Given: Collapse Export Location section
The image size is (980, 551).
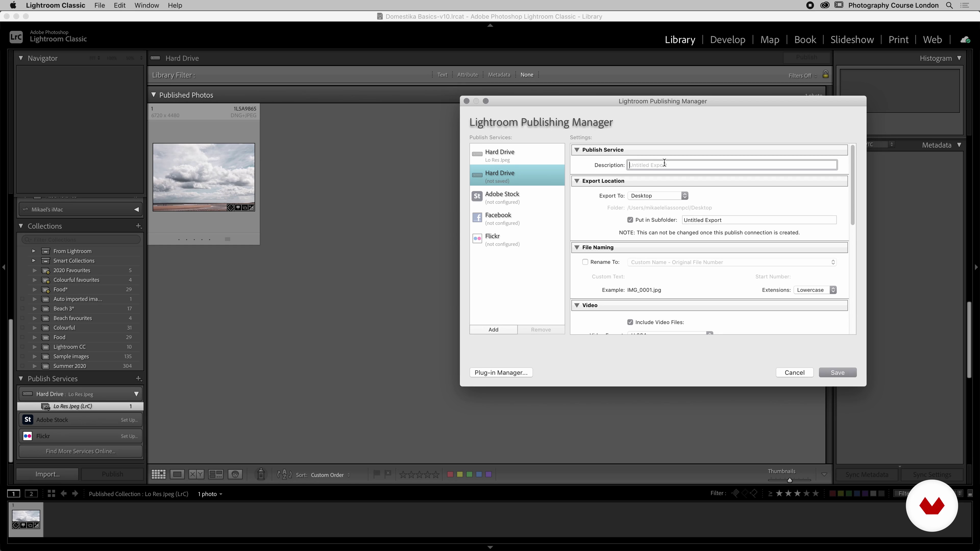Looking at the screenshot, I should click(x=577, y=181).
